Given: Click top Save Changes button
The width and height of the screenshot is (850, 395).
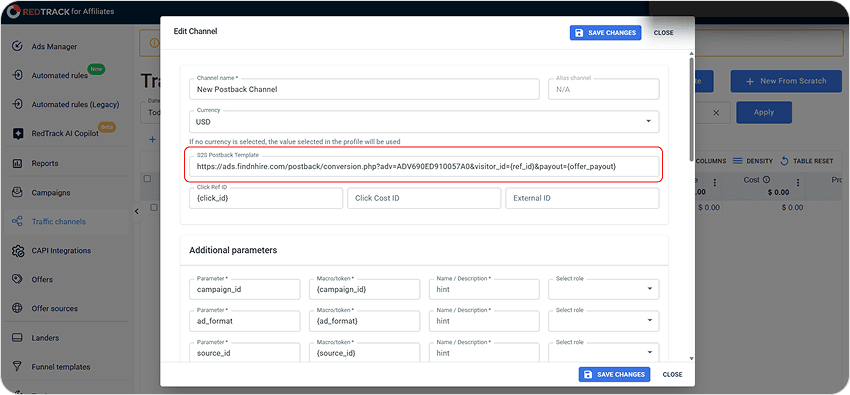Looking at the screenshot, I should (x=605, y=33).
